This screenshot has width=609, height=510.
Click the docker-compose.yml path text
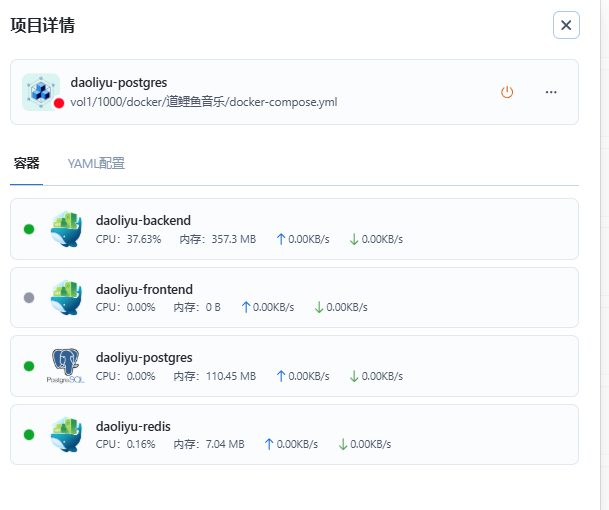coord(204,102)
